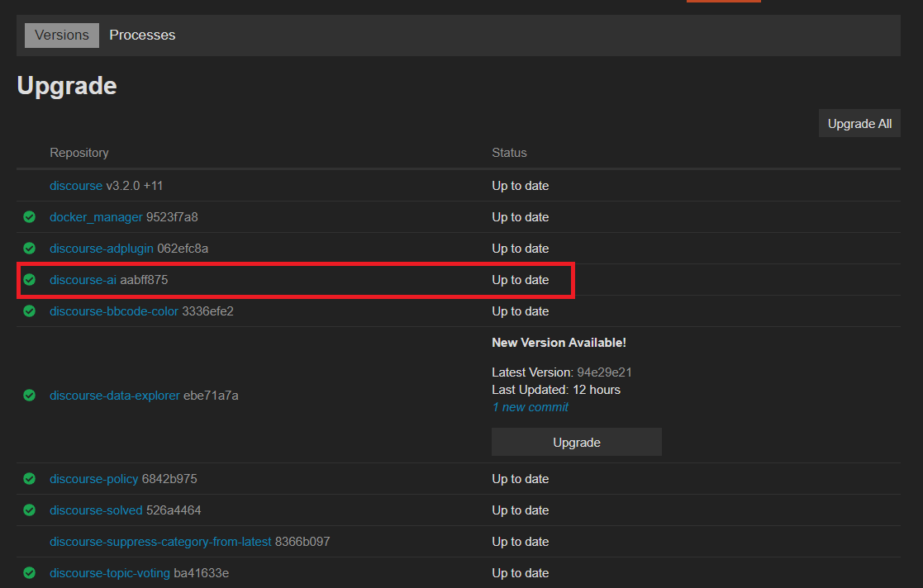923x588 pixels.
Task: Click commit hash 6842b975
Action: [169, 479]
